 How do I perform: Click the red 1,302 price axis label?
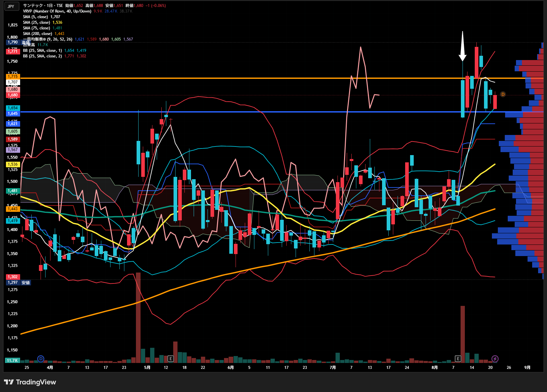(x=13, y=277)
